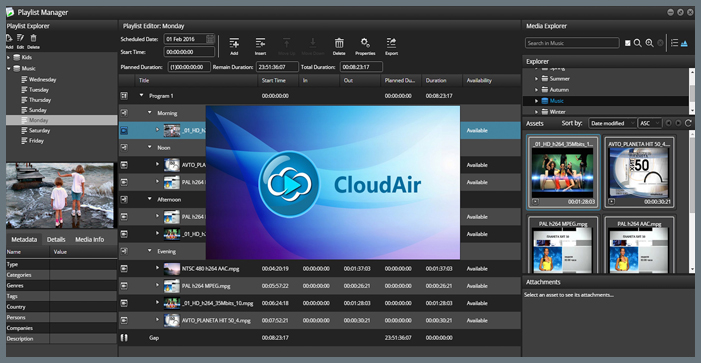Select the PAL h264 AAC.mpg asset thumbnail
701x363 pixels.
639,245
